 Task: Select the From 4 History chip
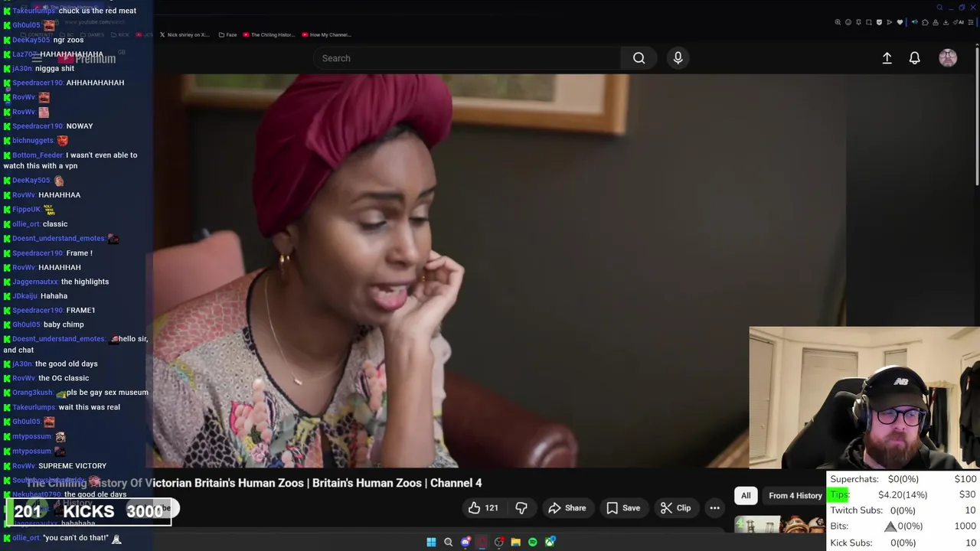tap(795, 496)
